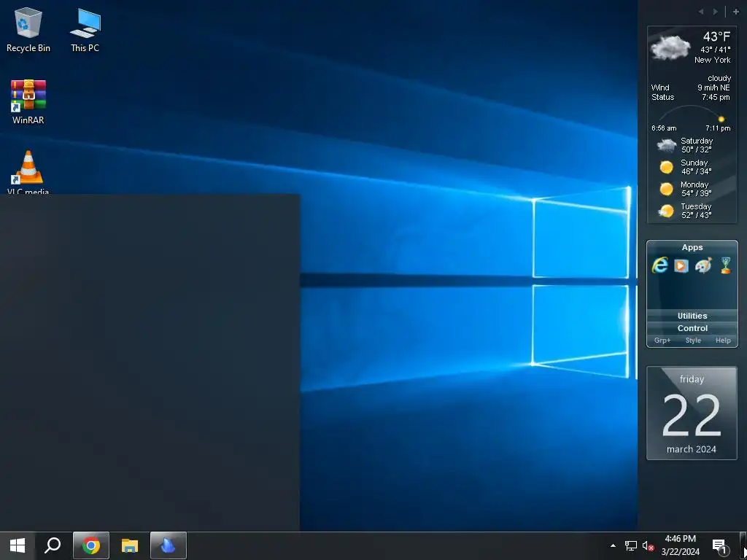Click the sidebar plus icon to add gadget
This screenshot has width=747, height=560.
(735, 12)
